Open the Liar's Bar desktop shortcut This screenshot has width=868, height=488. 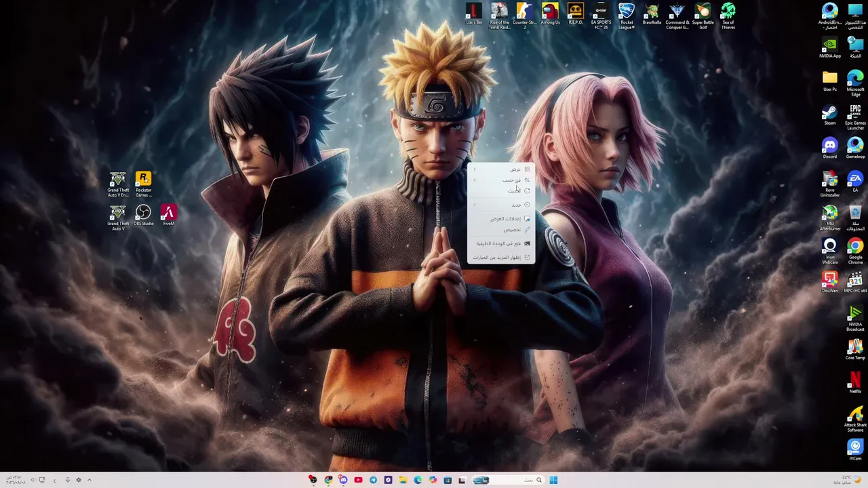(474, 15)
